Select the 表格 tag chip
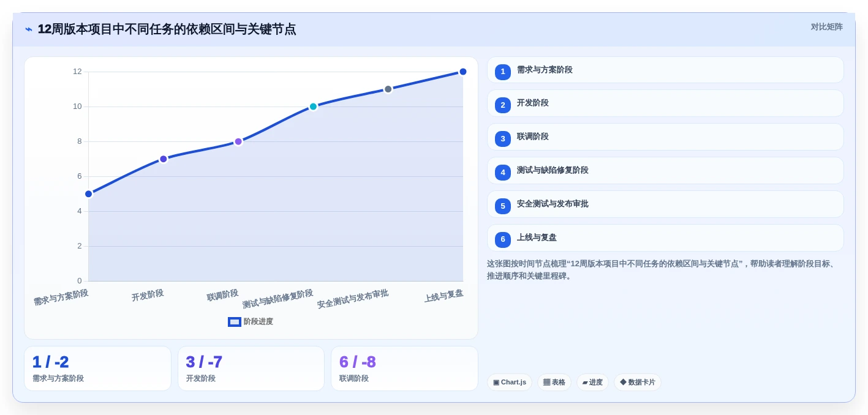The width and height of the screenshot is (868, 415). [x=554, y=383]
